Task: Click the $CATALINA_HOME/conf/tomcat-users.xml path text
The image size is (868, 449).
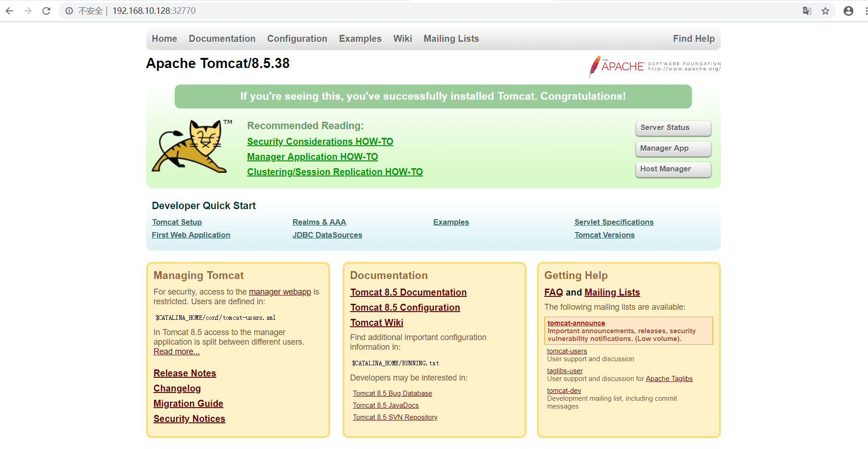Action: [x=216, y=318]
